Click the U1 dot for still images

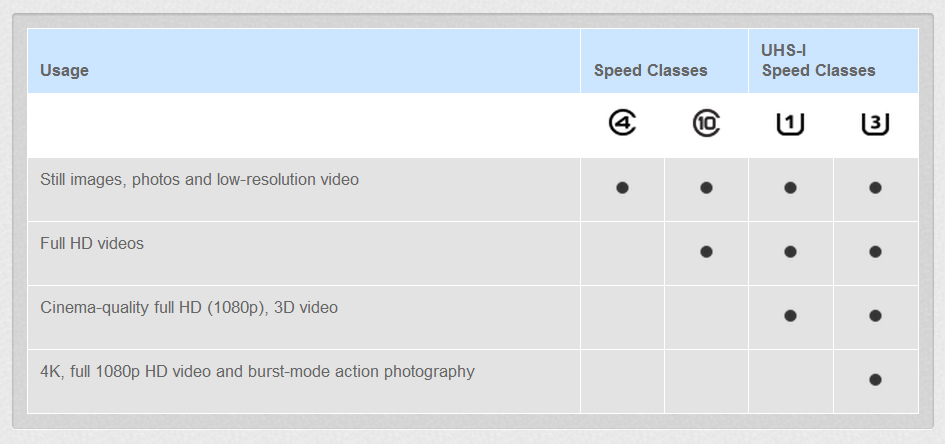pyautogui.click(x=790, y=188)
